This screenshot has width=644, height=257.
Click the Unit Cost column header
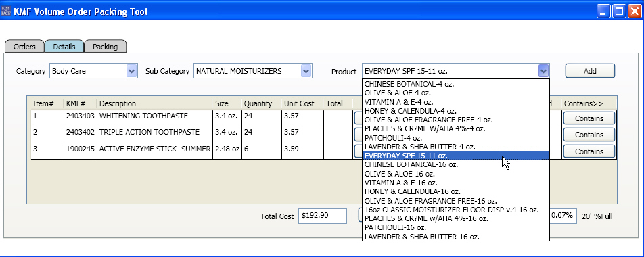pos(302,103)
